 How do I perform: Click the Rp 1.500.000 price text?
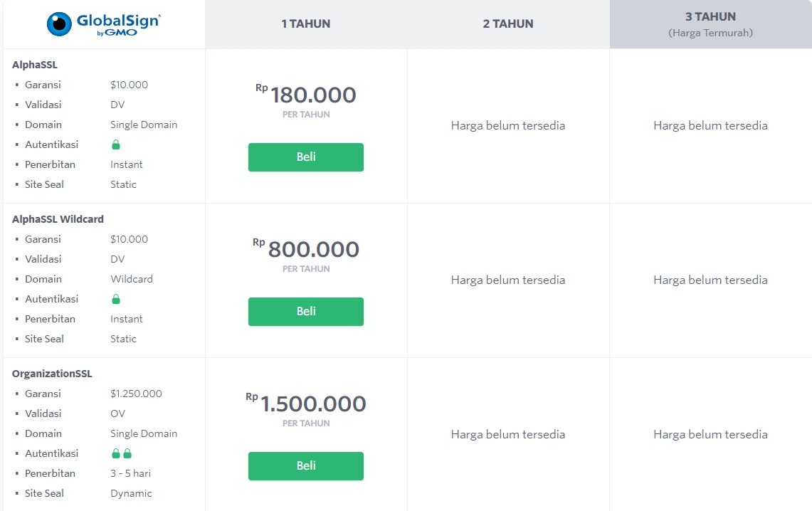(x=312, y=404)
